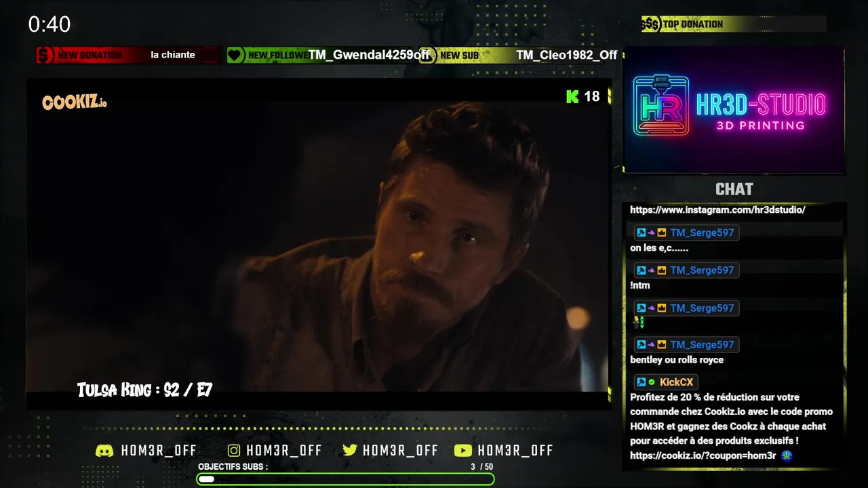868x488 pixels.
Task: Click TM_Serge597 above 'on les e,c......' message
Action: point(702,232)
